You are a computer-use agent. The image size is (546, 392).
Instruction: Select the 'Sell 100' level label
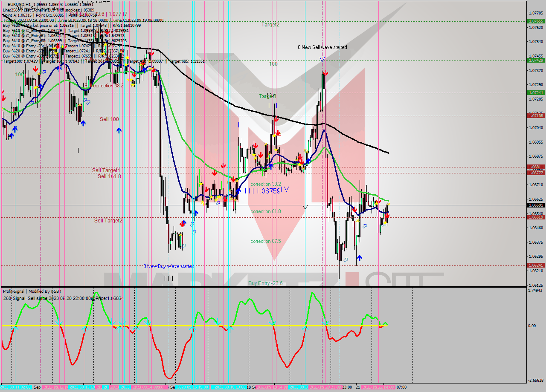pyautogui.click(x=109, y=119)
